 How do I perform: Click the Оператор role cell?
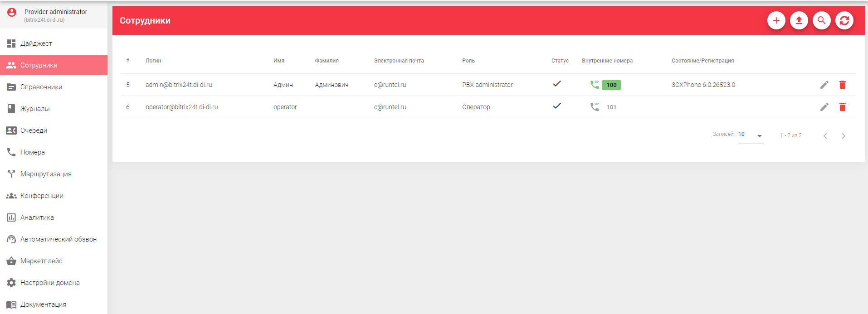coord(476,107)
